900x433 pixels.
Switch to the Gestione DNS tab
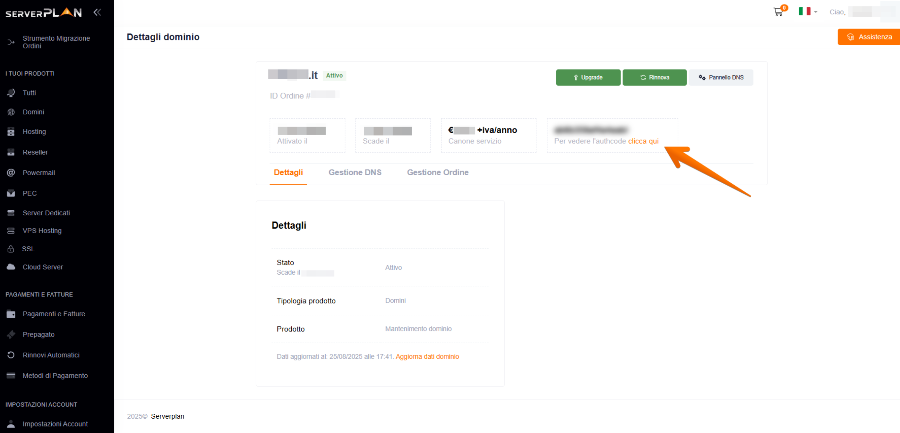point(354,173)
